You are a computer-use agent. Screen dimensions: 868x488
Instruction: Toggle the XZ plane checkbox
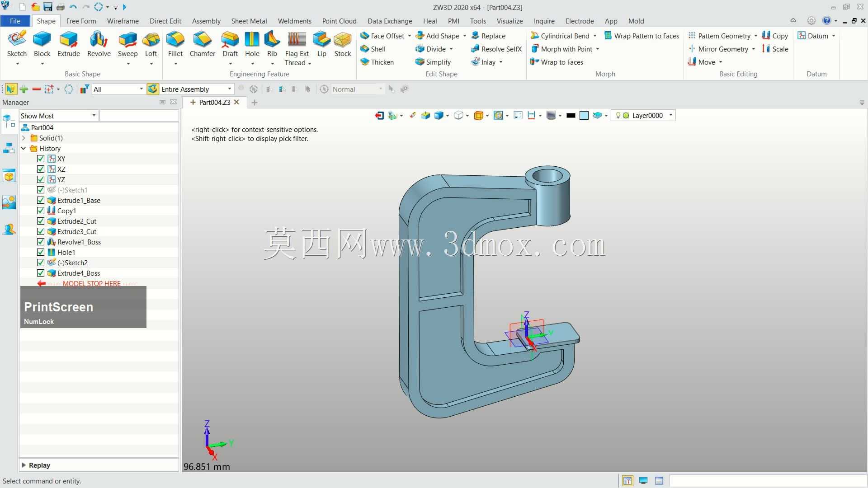tap(41, 169)
